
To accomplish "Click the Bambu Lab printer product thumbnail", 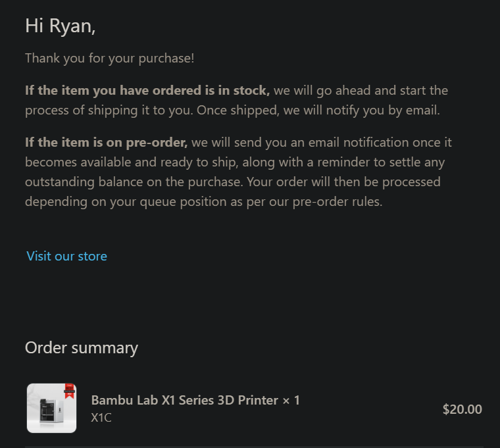I will coord(52,408).
